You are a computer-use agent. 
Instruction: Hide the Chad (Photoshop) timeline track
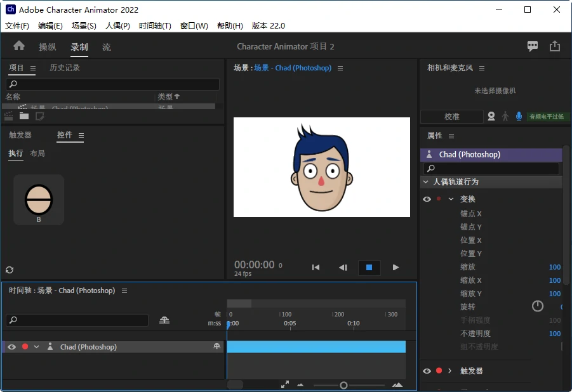coord(11,347)
